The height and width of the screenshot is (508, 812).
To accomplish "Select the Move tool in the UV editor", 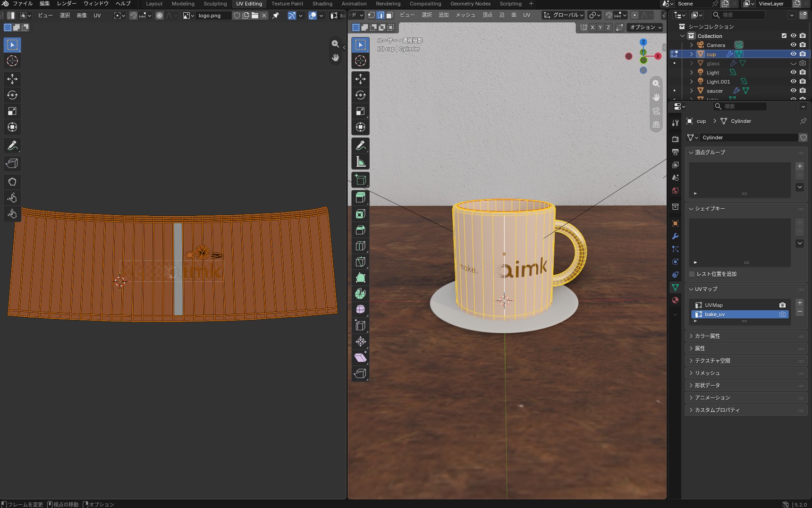I will 12,79.
